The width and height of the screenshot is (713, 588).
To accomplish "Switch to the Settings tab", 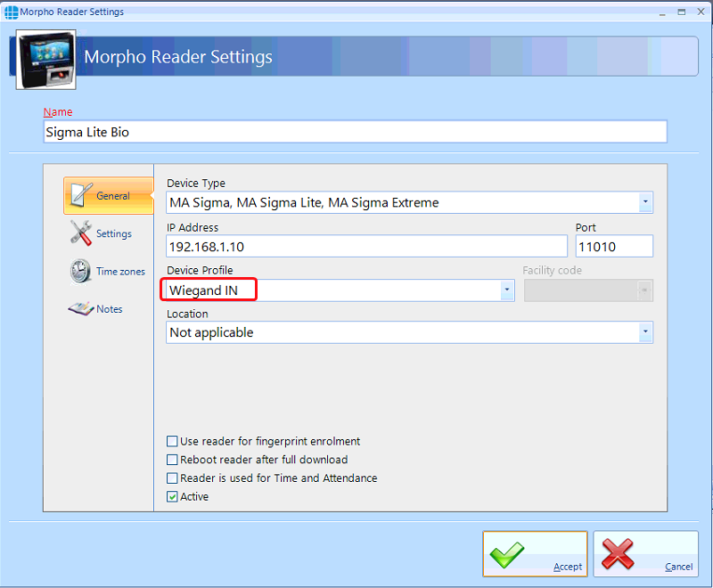I will (x=109, y=233).
